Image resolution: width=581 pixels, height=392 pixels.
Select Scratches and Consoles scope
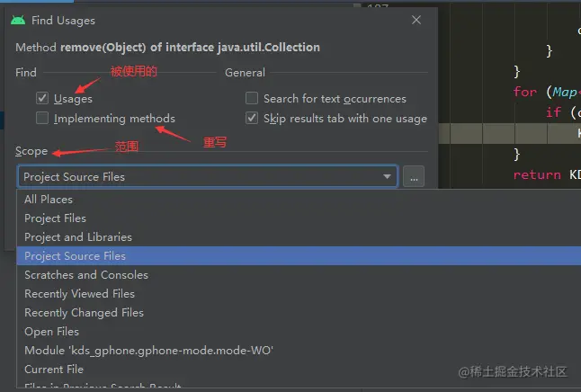(299, 275)
